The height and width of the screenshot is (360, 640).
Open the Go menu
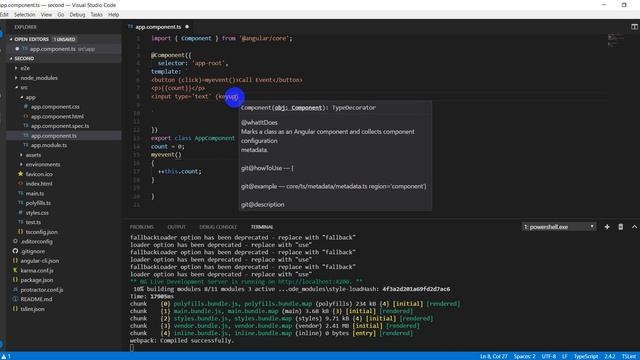pos(60,15)
